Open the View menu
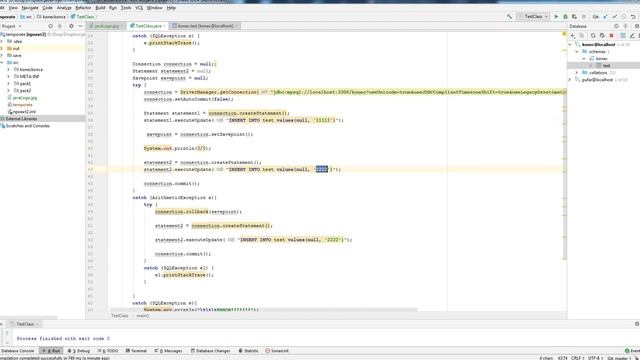 click(13, 8)
